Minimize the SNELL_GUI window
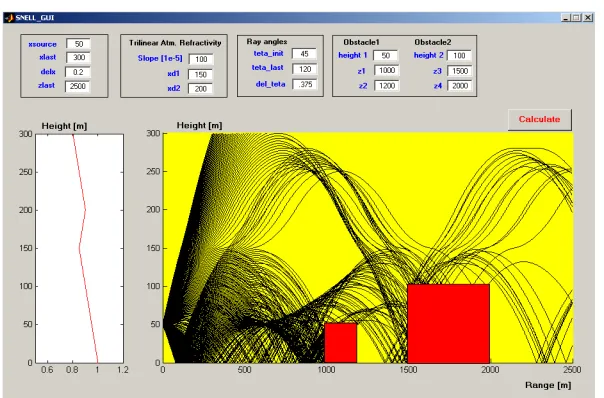Viewport: 604px width, 398px height. [x=565, y=18]
